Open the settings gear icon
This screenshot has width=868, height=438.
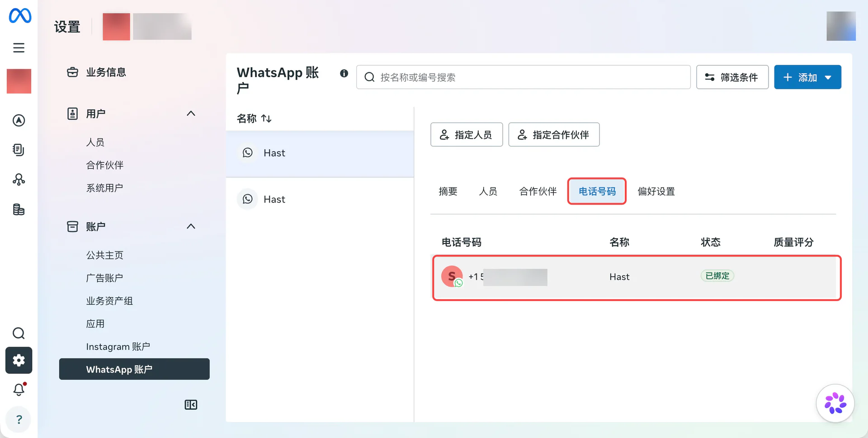19,360
